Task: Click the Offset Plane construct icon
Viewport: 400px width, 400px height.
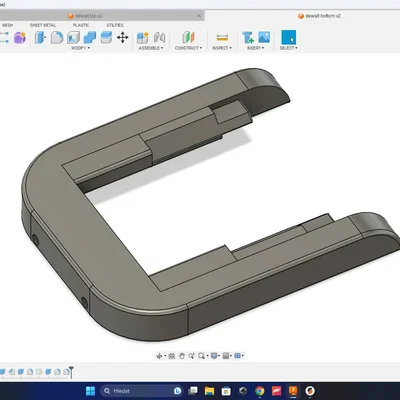Action: point(188,37)
